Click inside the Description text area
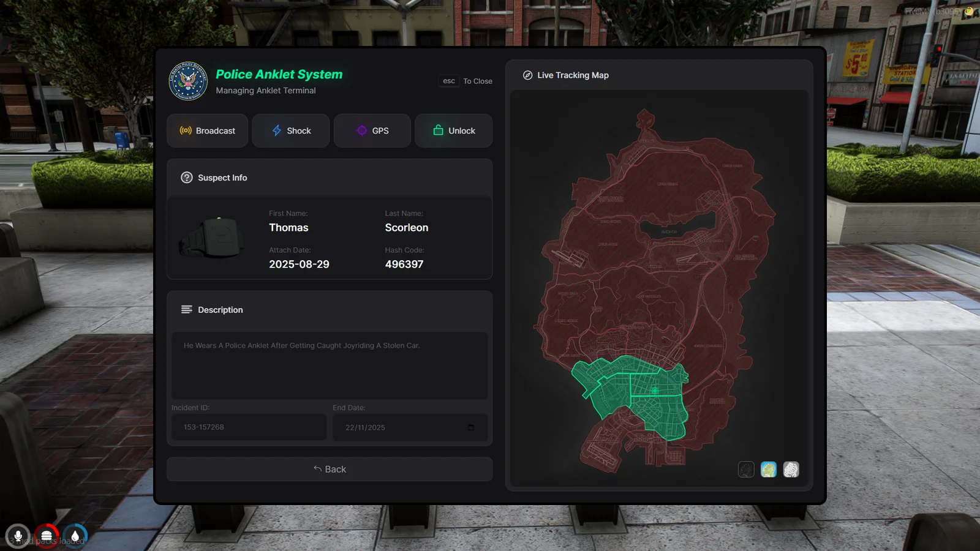 click(x=330, y=365)
